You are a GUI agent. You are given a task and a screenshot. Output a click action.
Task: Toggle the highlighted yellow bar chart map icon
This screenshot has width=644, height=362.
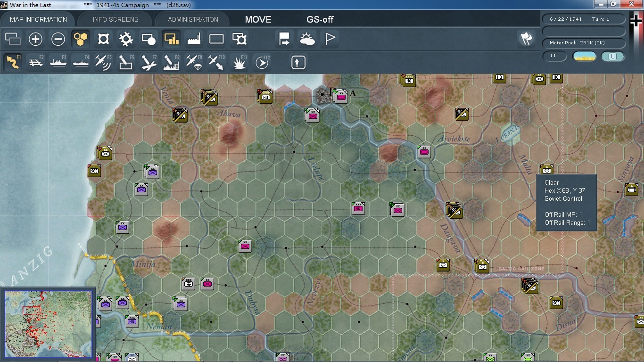tap(171, 39)
